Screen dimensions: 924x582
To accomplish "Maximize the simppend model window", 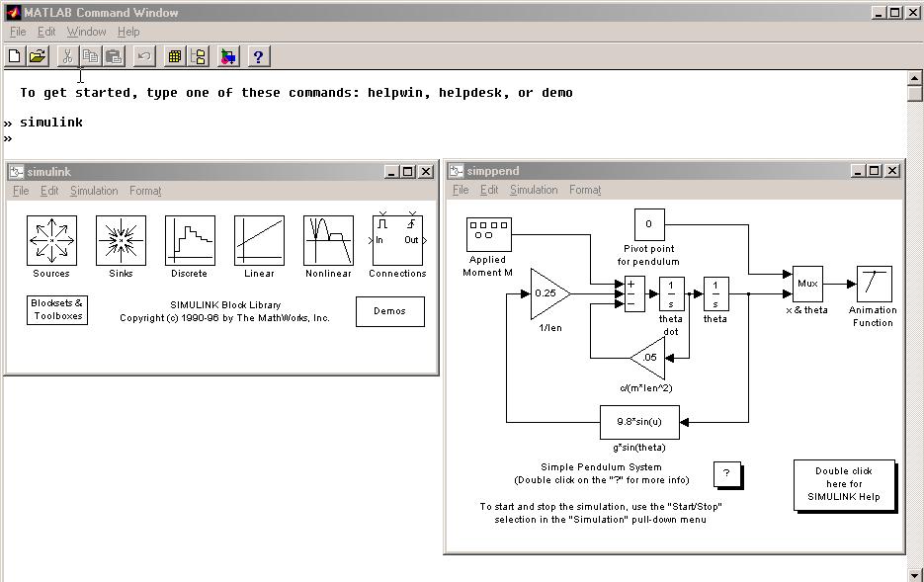I will pos(875,171).
